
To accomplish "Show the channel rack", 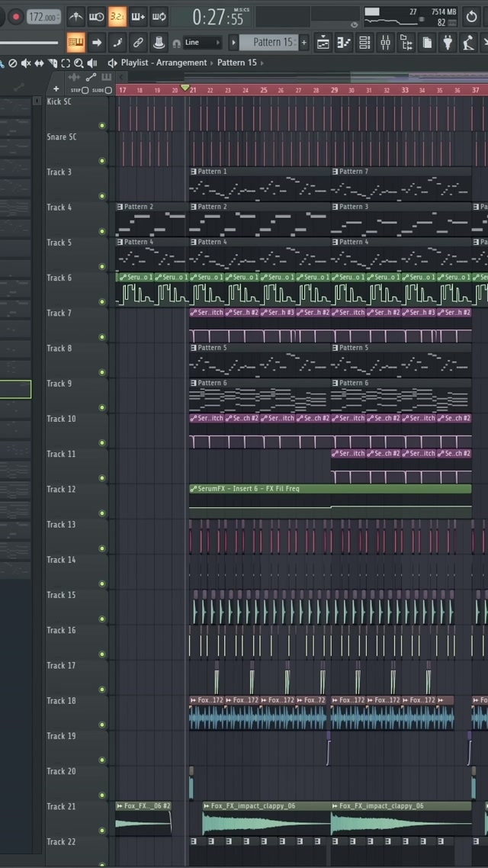I will tap(365, 43).
